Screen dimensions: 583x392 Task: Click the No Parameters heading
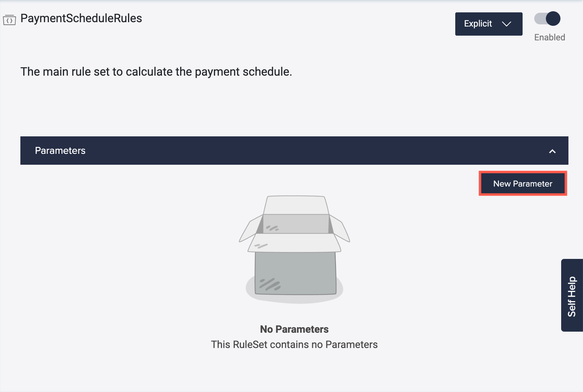[x=294, y=329]
